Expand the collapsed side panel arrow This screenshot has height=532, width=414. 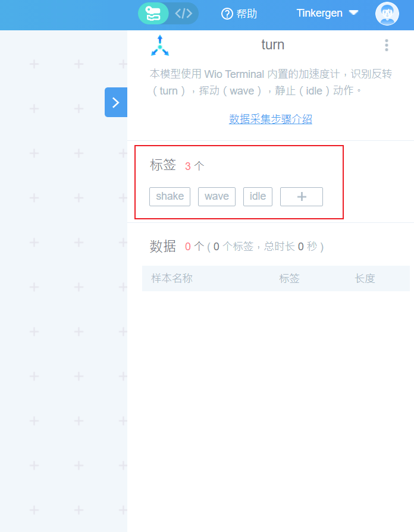click(x=116, y=102)
